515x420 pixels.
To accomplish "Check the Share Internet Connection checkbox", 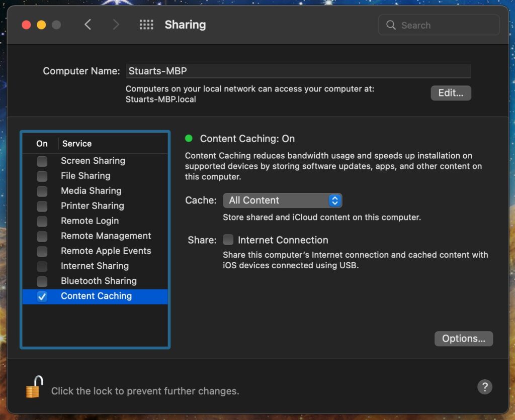I will 228,240.
